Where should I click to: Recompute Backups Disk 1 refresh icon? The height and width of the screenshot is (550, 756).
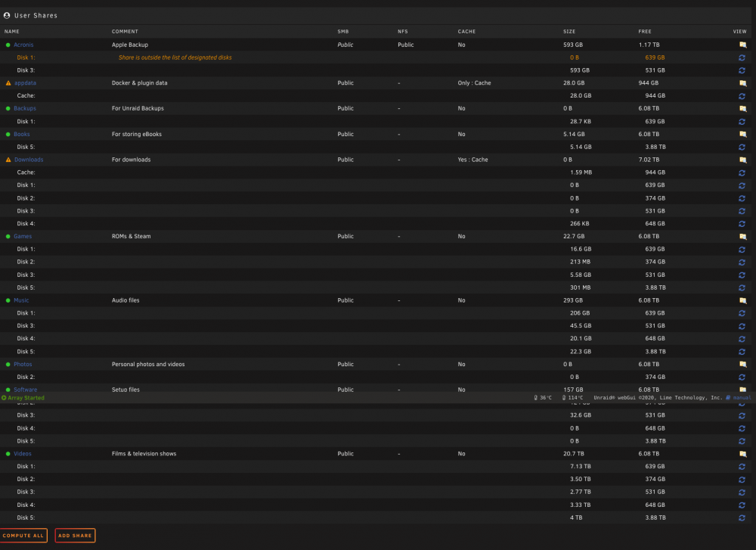click(x=742, y=122)
